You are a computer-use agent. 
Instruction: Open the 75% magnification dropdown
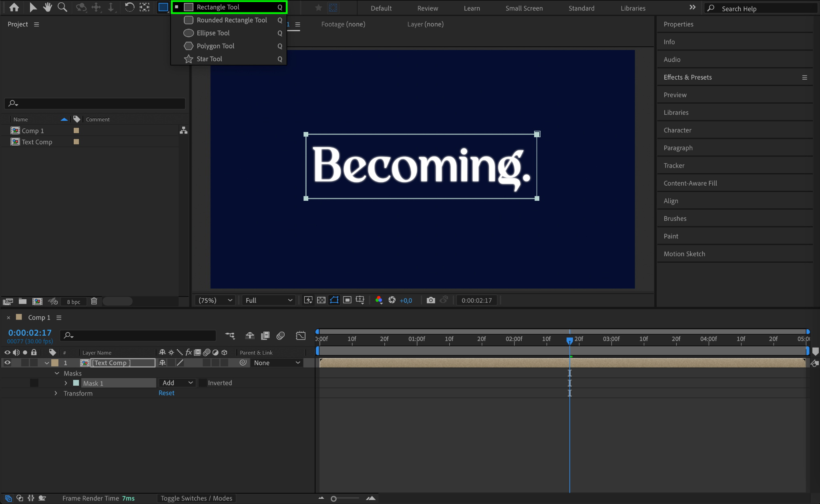(215, 300)
